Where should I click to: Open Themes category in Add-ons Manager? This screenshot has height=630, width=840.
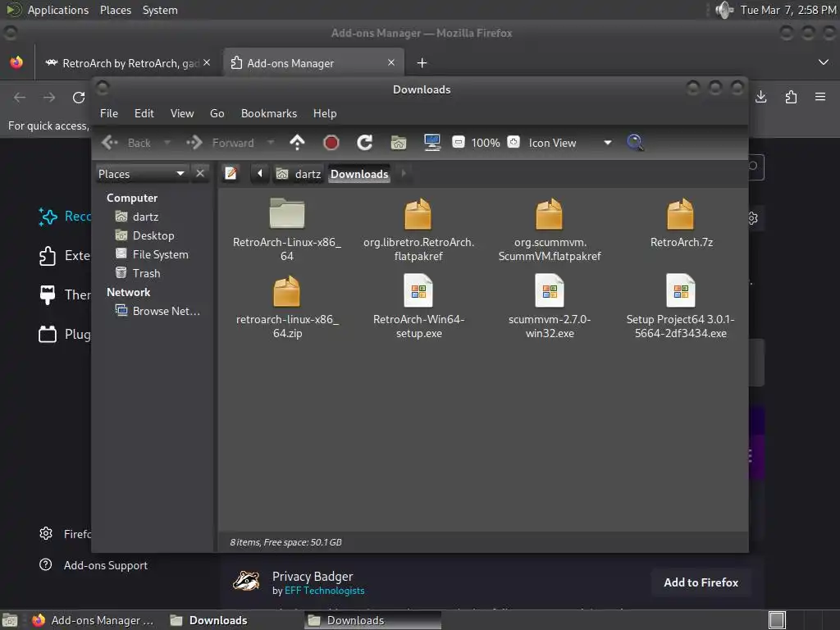pos(64,294)
